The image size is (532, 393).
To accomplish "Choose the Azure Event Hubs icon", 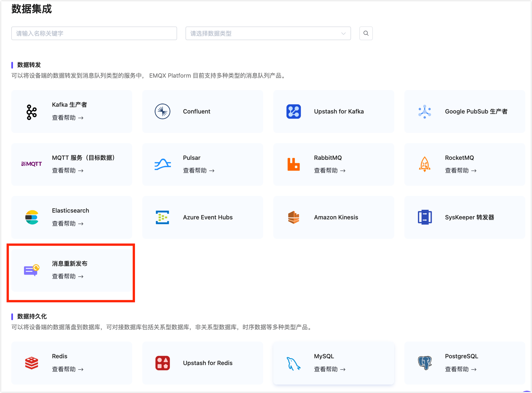I will coord(162,217).
